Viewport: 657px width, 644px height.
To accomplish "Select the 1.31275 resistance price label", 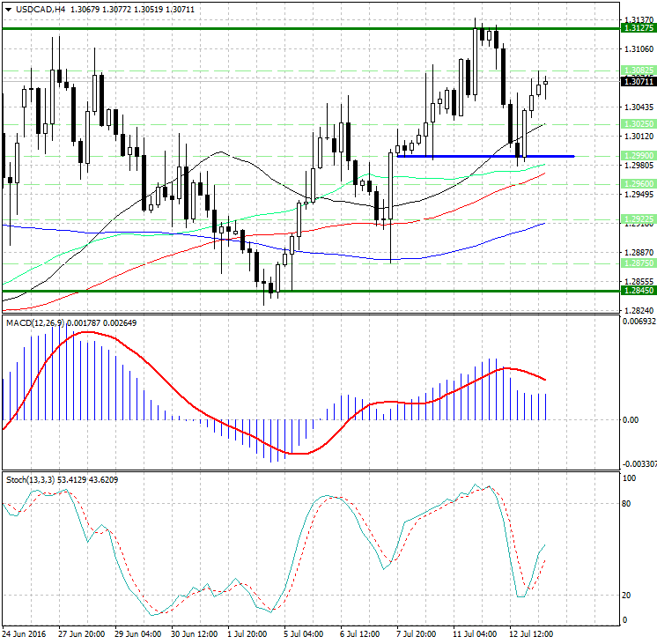I will 638,28.
